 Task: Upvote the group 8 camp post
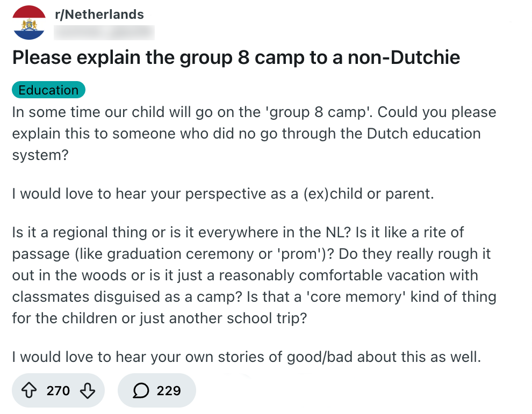click(x=30, y=390)
